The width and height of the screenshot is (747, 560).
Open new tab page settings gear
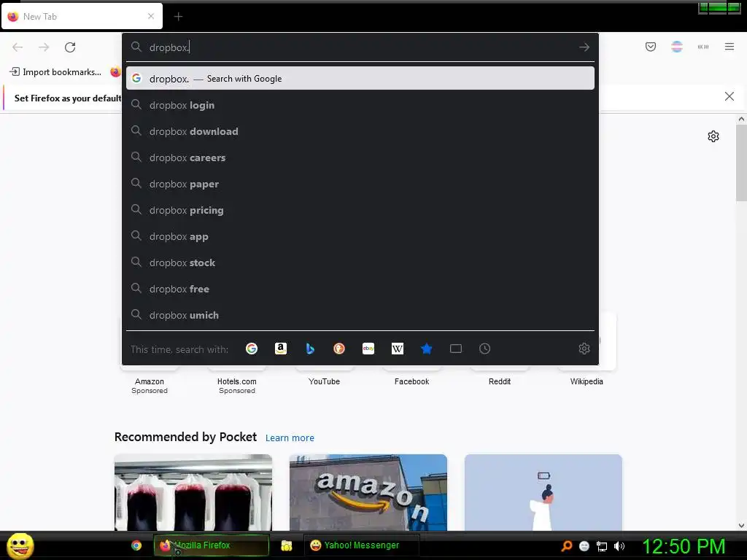[x=713, y=136]
